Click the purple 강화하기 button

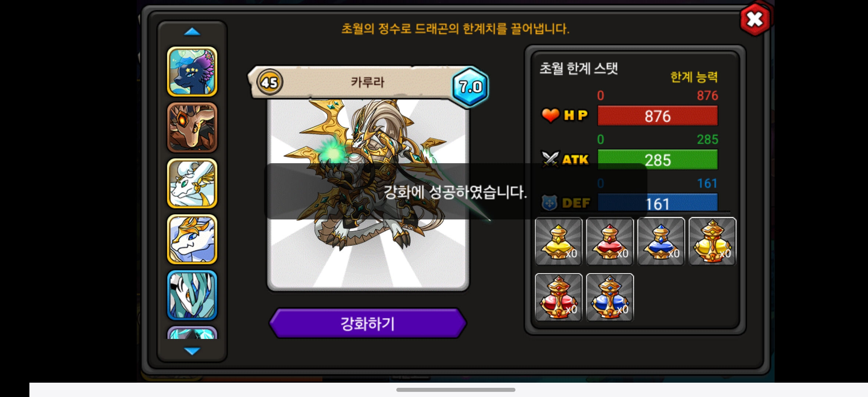coord(368,323)
